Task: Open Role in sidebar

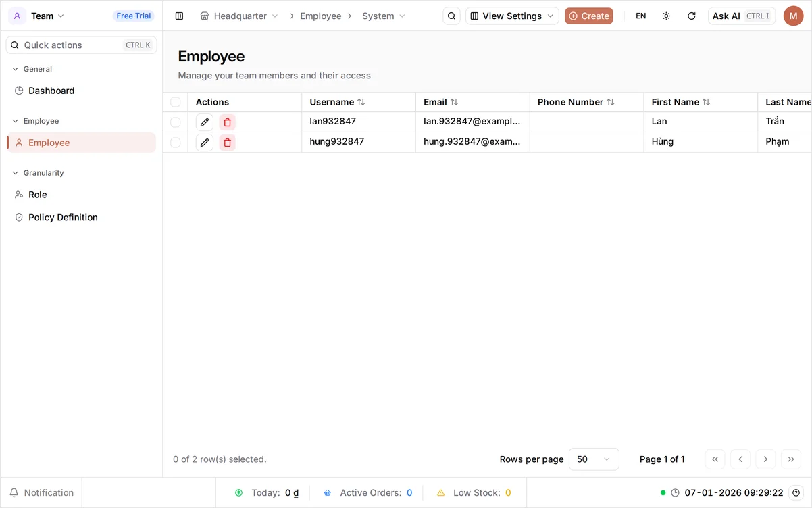Action: click(82, 195)
